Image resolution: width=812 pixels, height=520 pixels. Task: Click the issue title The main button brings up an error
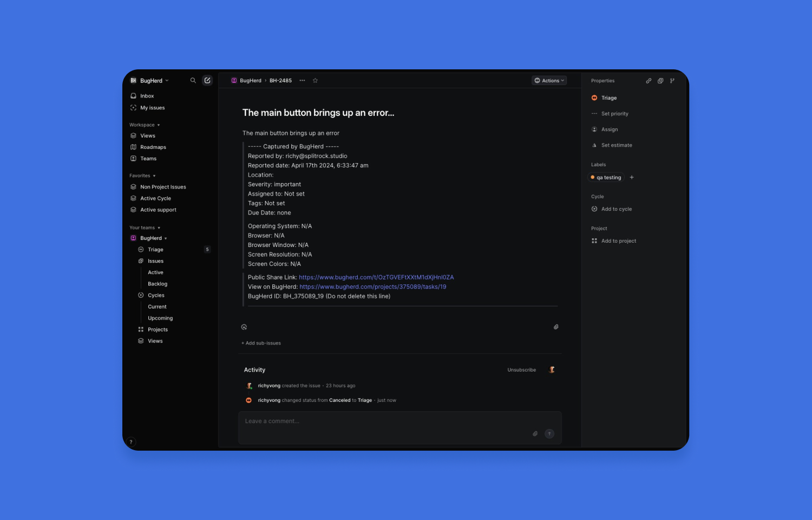click(318, 113)
